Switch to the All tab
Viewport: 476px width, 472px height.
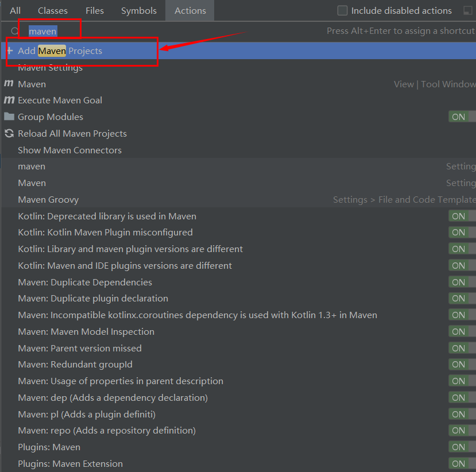click(x=15, y=11)
